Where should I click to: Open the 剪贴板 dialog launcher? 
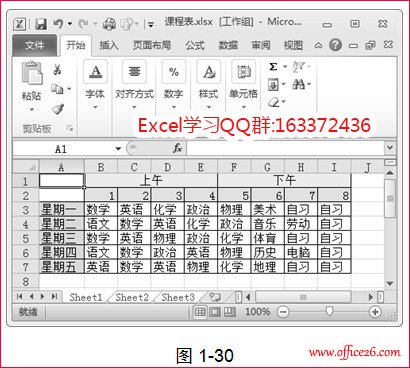tap(70, 128)
